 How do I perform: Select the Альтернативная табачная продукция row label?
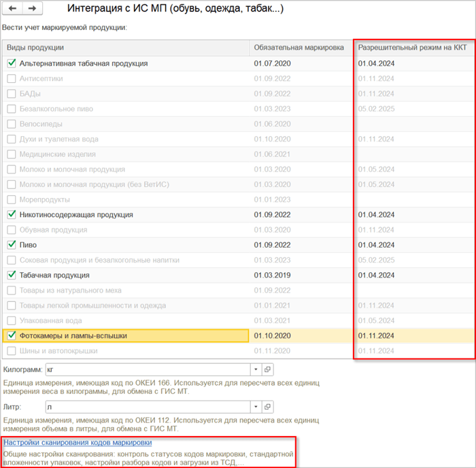tap(84, 63)
